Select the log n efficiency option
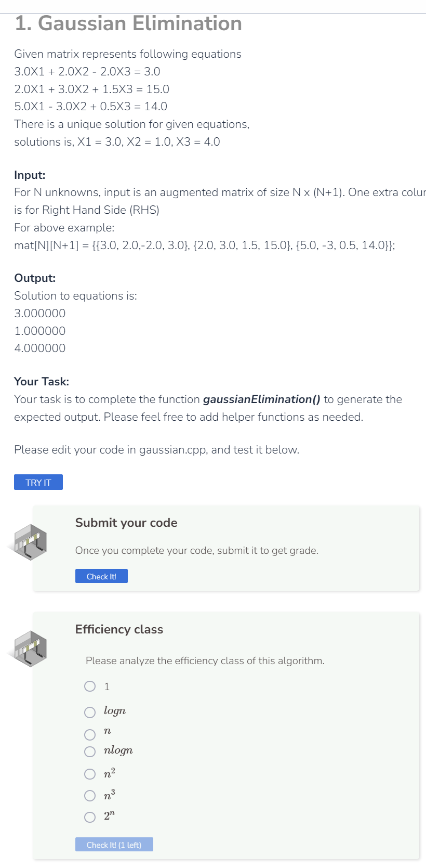 89,712
